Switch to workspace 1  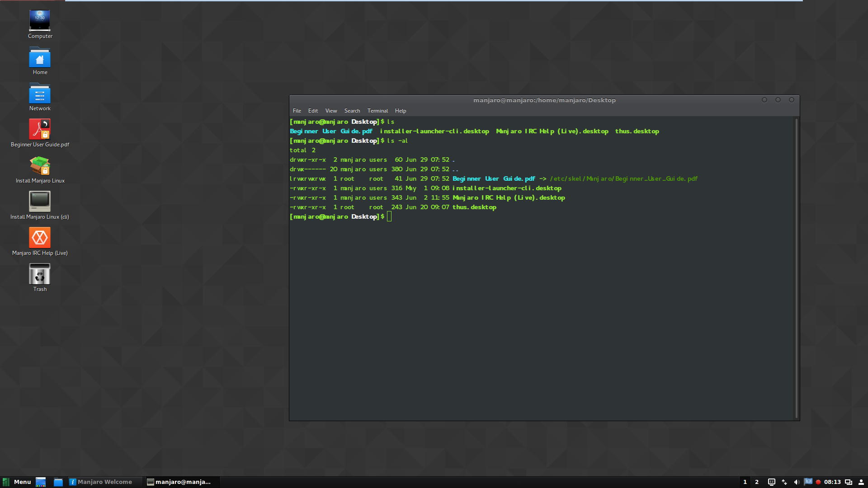(x=745, y=482)
